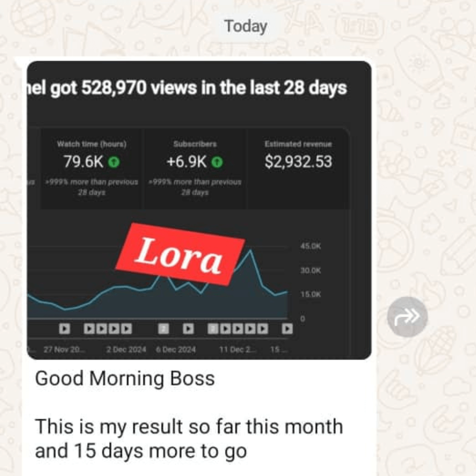This screenshot has width=476, height=476.
Task: Select the Subscribers metric tab
Action: [x=195, y=167]
